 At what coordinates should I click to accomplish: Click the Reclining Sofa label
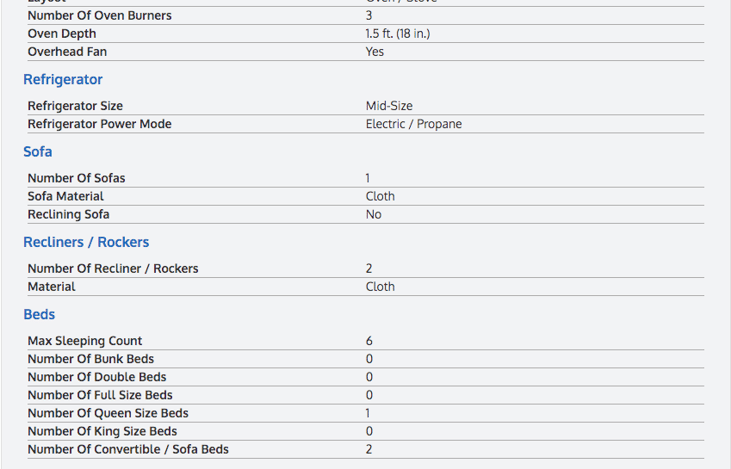(x=68, y=214)
